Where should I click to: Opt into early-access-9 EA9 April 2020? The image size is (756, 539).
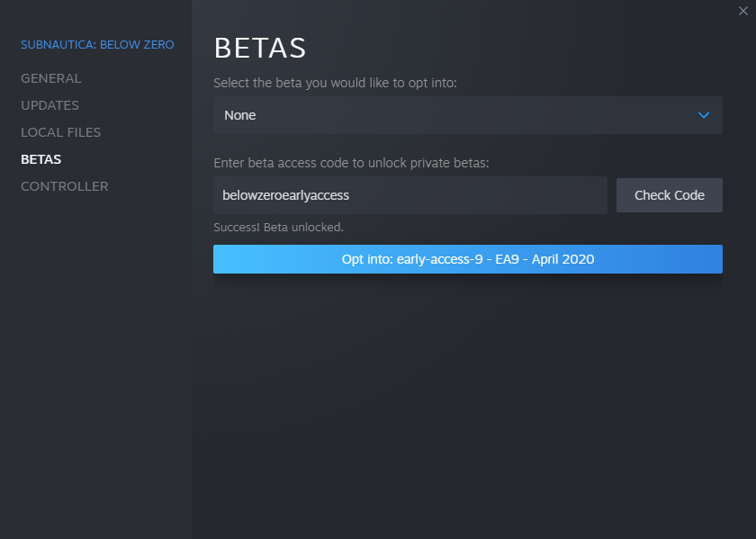(468, 259)
